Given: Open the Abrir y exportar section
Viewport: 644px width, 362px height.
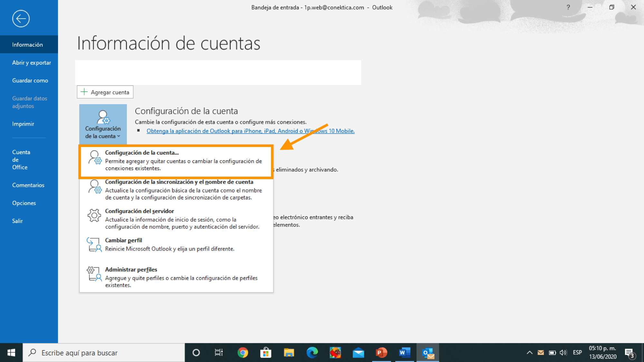Looking at the screenshot, I should [x=32, y=63].
